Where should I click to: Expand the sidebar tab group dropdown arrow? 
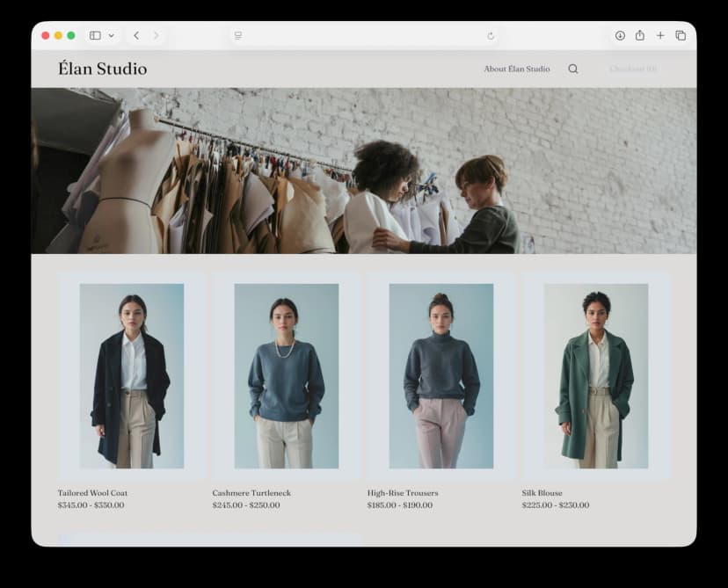[111, 36]
